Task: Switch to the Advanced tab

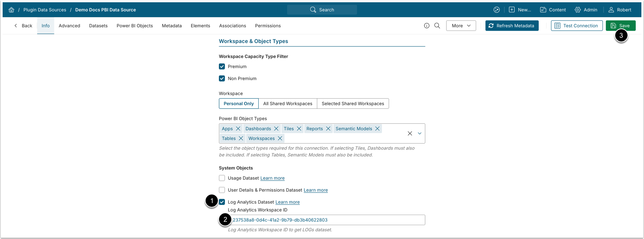Action: tap(69, 26)
